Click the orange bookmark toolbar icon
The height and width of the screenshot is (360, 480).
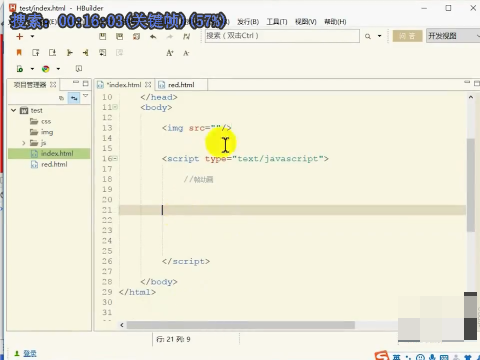pyautogui.click(x=19, y=52)
